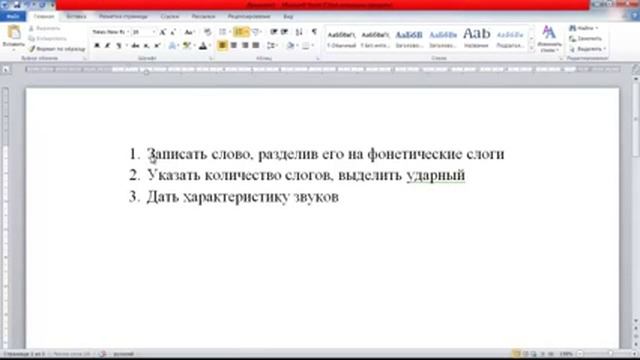Open the Font dialog launcher
The width and height of the screenshot is (640, 360).
(x=211, y=59)
